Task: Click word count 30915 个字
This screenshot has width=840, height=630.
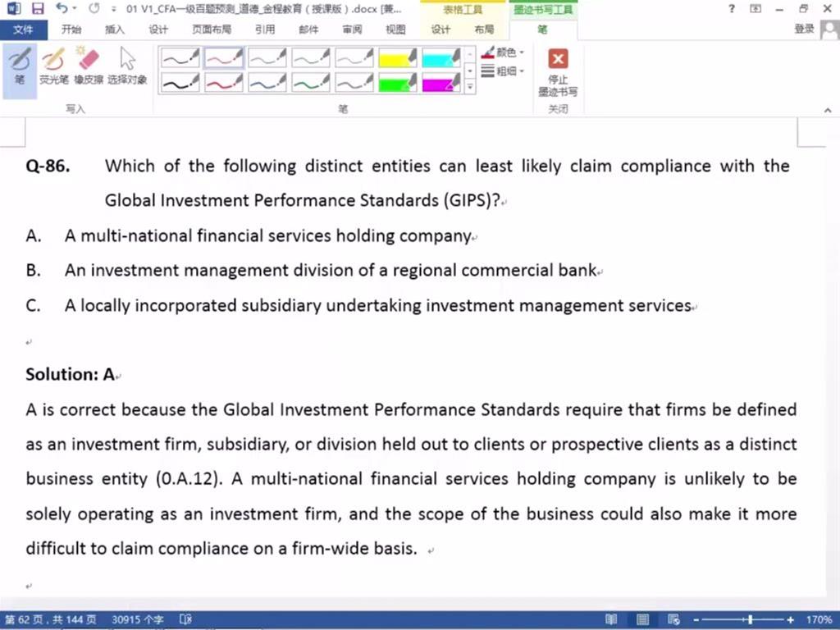Action: point(137,620)
